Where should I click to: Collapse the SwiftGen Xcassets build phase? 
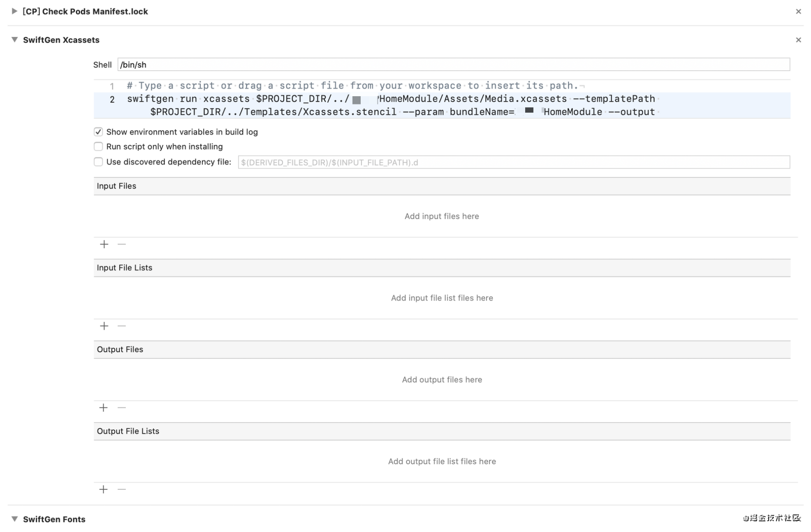pyautogui.click(x=15, y=40)
